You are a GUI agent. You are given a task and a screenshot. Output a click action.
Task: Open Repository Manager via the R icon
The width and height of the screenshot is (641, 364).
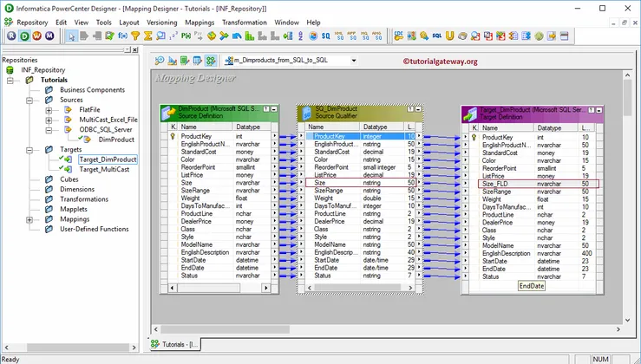pyautogui.click(x=12, y=36)
